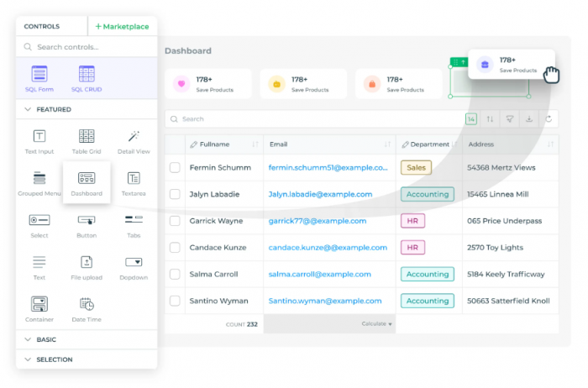
Task: Click Garrick Wayne's HR department tag
Action: (x=412, y=221)
